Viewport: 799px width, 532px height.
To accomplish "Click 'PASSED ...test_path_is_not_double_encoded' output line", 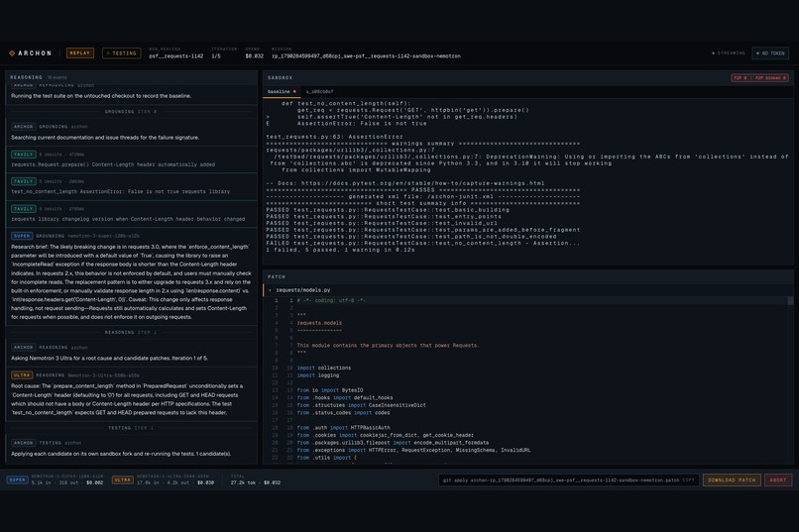I will click(410, 236).
